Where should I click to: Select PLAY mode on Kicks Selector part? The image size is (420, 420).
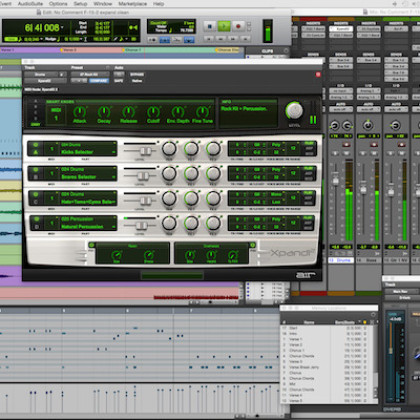point(309,143)
